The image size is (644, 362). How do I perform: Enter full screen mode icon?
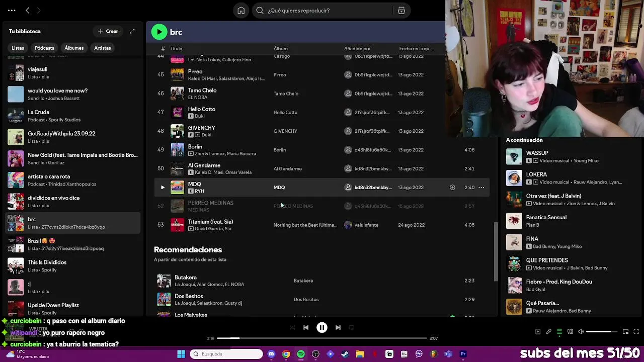636,332
